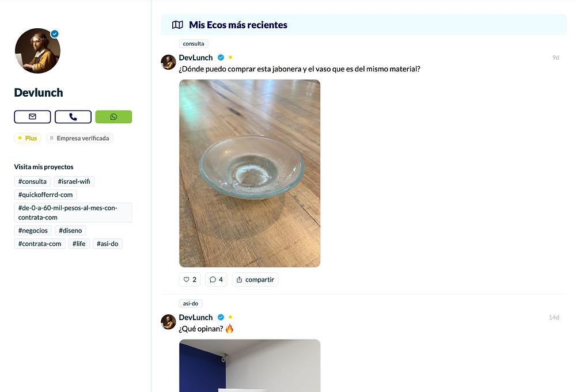Open the #diseno project tag
Viewport: 576px width, 392px height.
70,230
